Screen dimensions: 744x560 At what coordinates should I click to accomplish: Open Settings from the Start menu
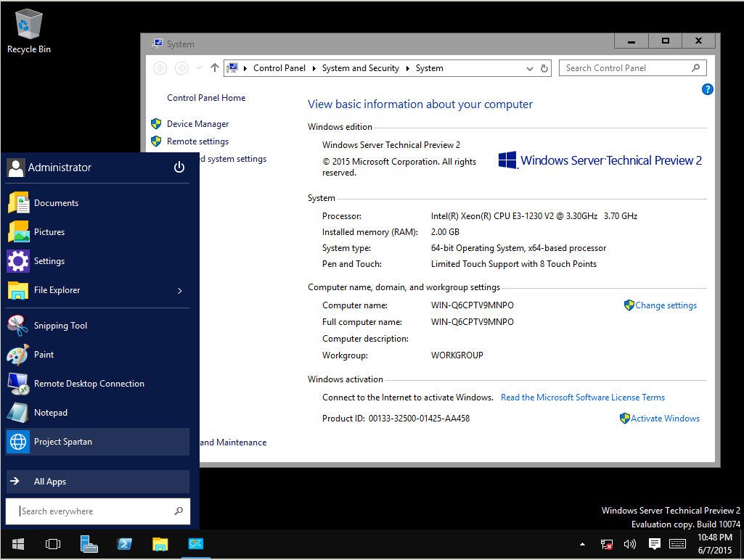point(49,260)
